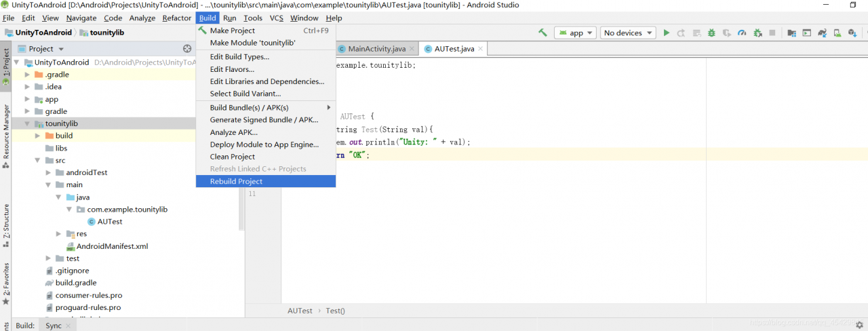Select consumer-rules.pro in project tree

[89, 295]
